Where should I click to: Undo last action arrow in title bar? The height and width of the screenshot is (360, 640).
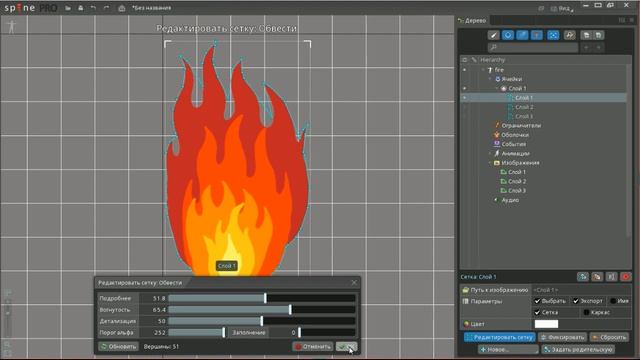(x=93, y=8)
